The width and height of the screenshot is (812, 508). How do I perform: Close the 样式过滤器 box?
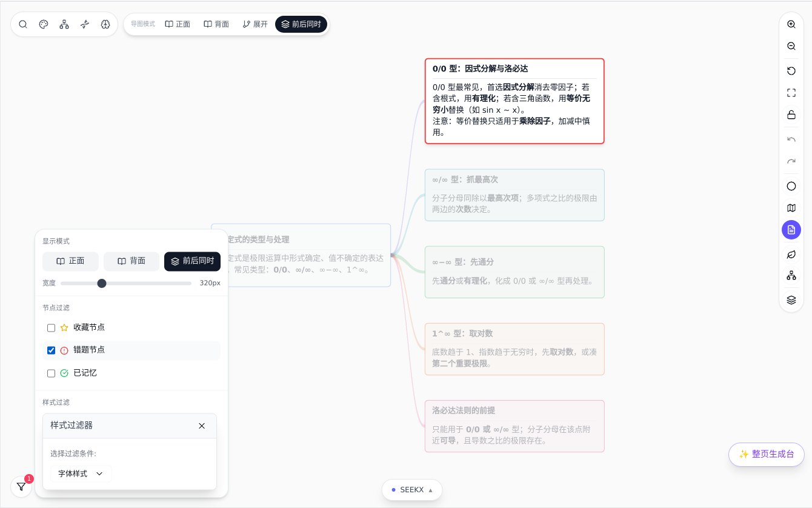pyautogui.click(x=202, y=426)
